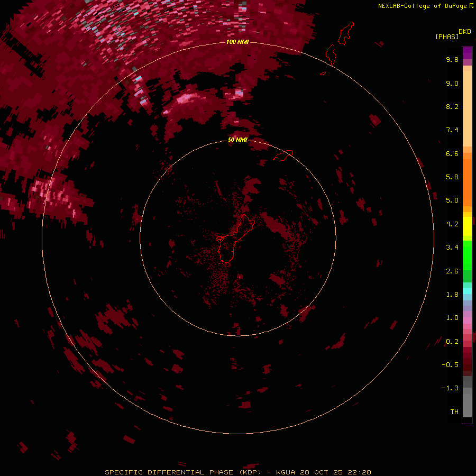This screenshot has height=476, width=476.
Task: Click the 5.0 value on color scale
Action: 452,200
